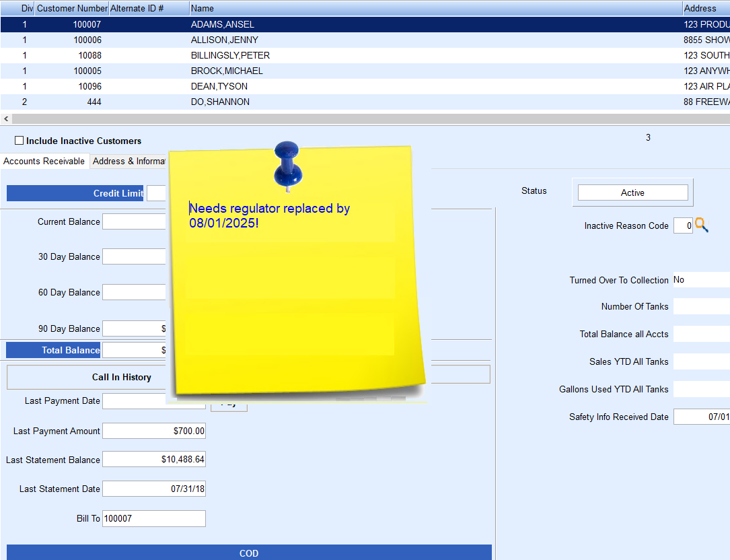Click customer number 444 cell

(x=72, y=102)
